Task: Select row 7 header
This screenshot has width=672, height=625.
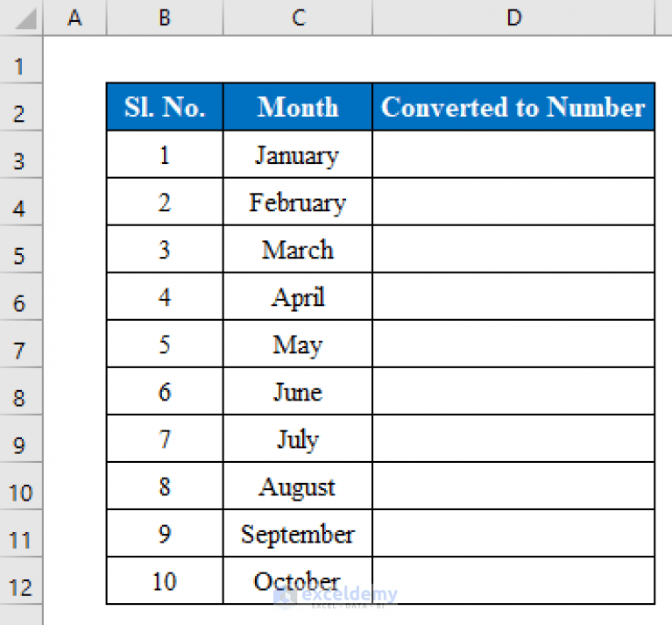Action: [21, 344]
